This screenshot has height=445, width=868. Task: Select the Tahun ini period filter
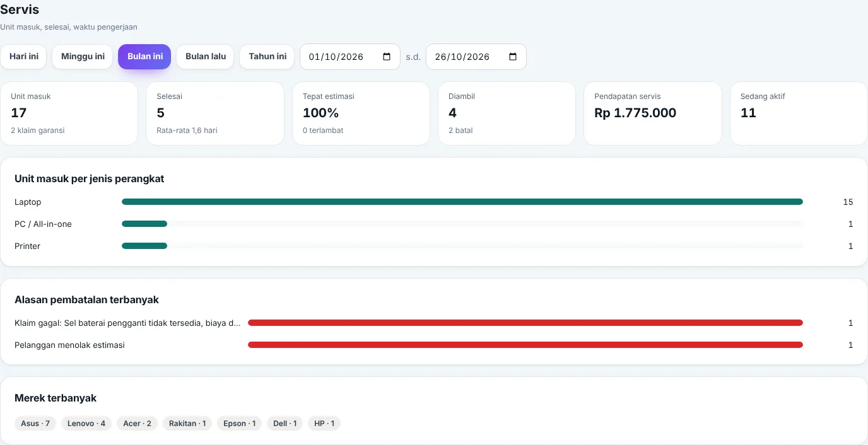tap(267, 57)
